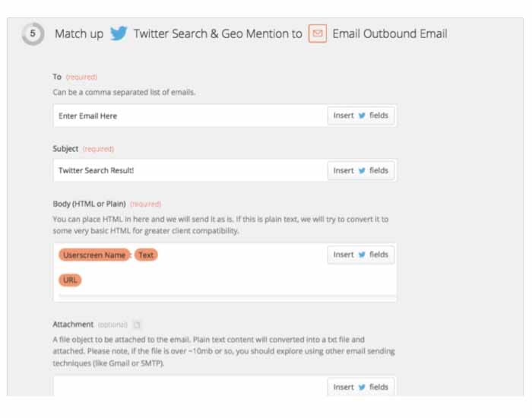
Task: Select the Text tag in body
Action: tap(146, 255)
